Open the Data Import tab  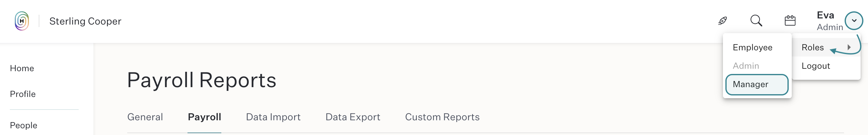(x=273, y=117)
